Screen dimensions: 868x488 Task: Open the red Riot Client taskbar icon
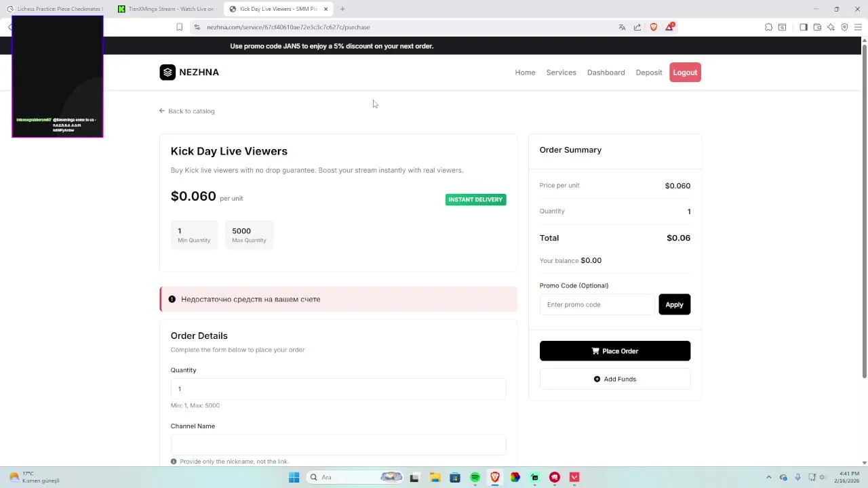(x=555, y=477)
